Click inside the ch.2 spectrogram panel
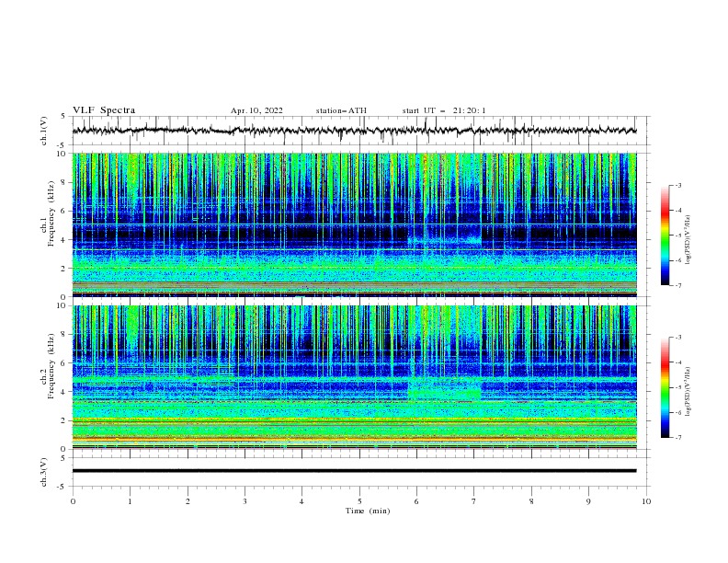 click(x=354, y=377)
